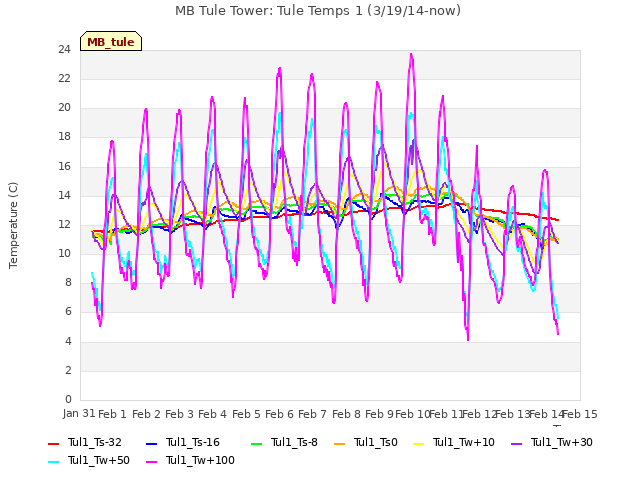This screenshot has height=480, width=640.
Task: Click the 2 y-axis tick label
Action: coord(68,371)
